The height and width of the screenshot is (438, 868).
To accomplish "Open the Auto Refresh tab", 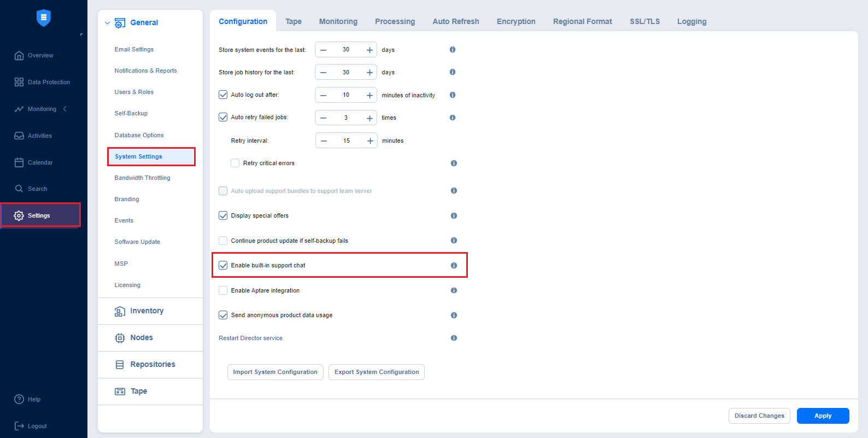I will coord(455,21).
